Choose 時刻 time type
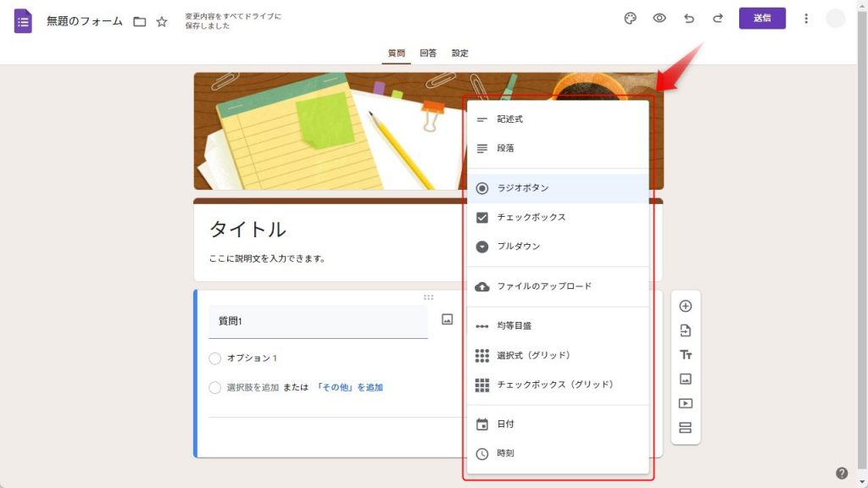Image resolution: width=868 pixels, height=488 pixels. [558, 453]
